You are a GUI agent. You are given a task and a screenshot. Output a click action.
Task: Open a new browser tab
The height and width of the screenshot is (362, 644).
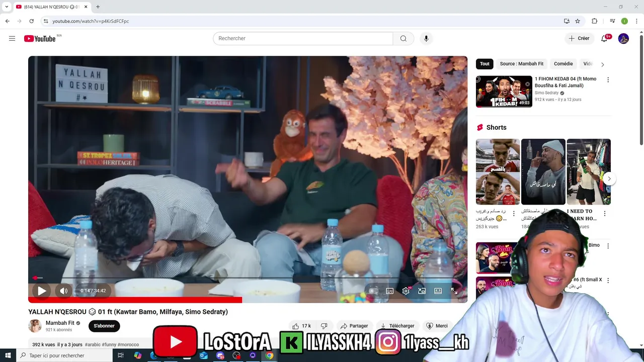click(98, 7)
